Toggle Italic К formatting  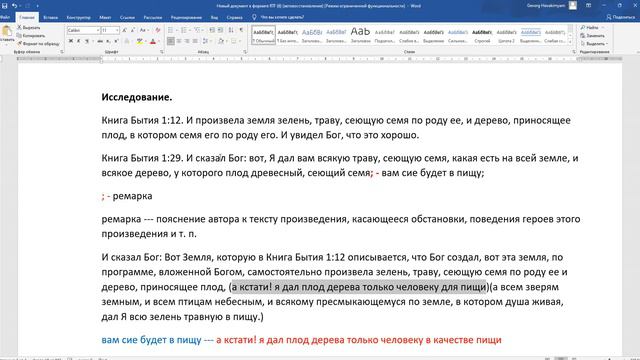pyautogui.click(x=78, y=41)
